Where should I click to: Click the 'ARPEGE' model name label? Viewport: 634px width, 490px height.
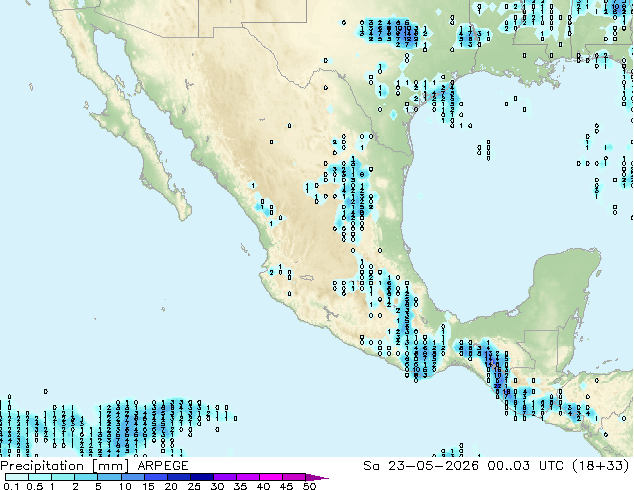click(163, 466)
